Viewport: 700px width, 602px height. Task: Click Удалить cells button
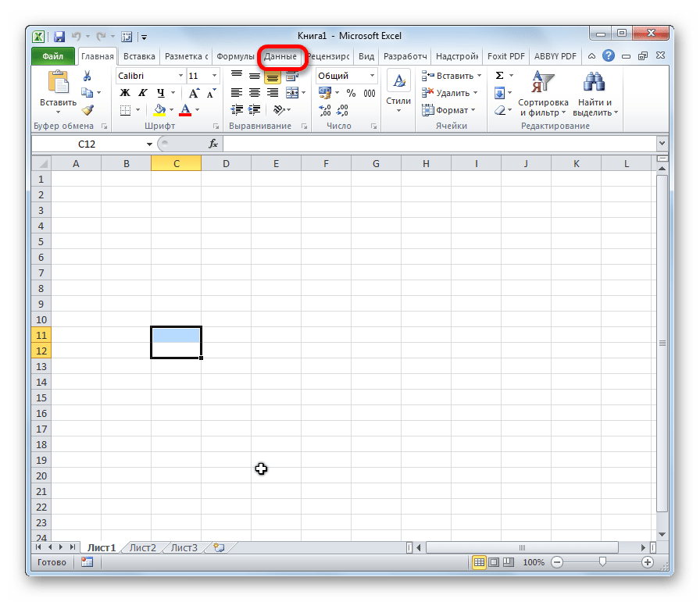coord(449,93)
